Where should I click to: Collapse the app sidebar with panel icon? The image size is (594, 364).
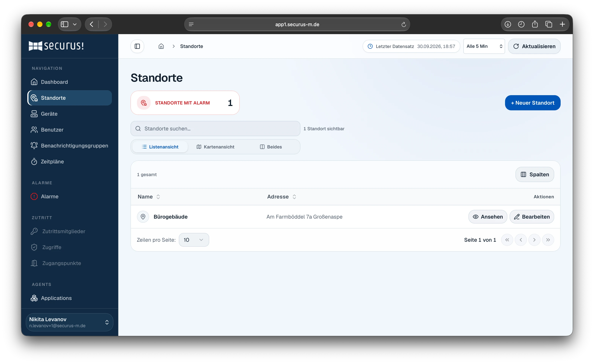137,46
